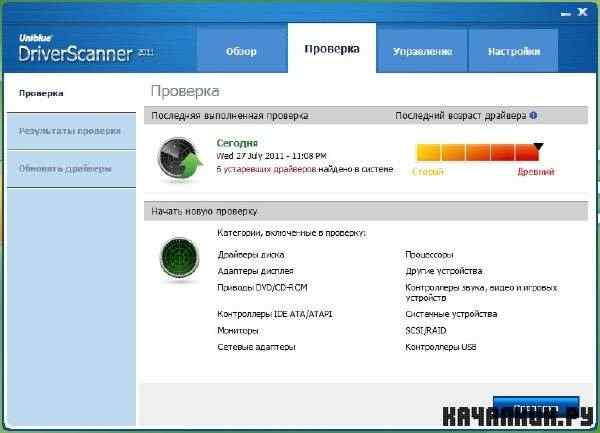Click Мониторы category
Viewport: 600px width, 433px height.
tap(238, 330)
